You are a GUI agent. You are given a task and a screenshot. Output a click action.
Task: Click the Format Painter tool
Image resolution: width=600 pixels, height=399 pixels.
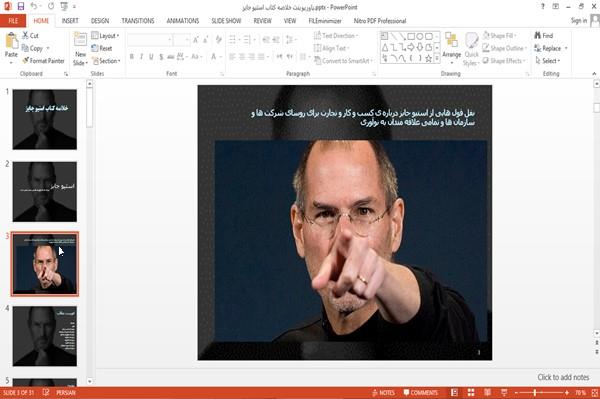pos(43,61)
